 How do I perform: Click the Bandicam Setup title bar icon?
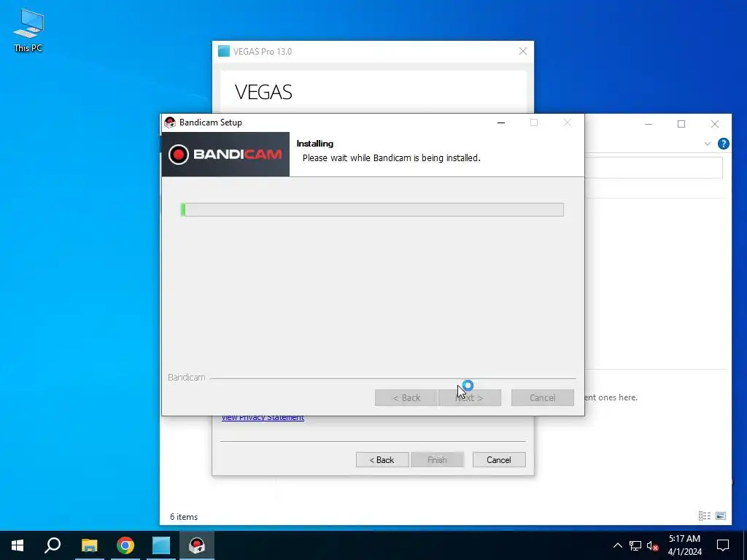pos(169,122)
